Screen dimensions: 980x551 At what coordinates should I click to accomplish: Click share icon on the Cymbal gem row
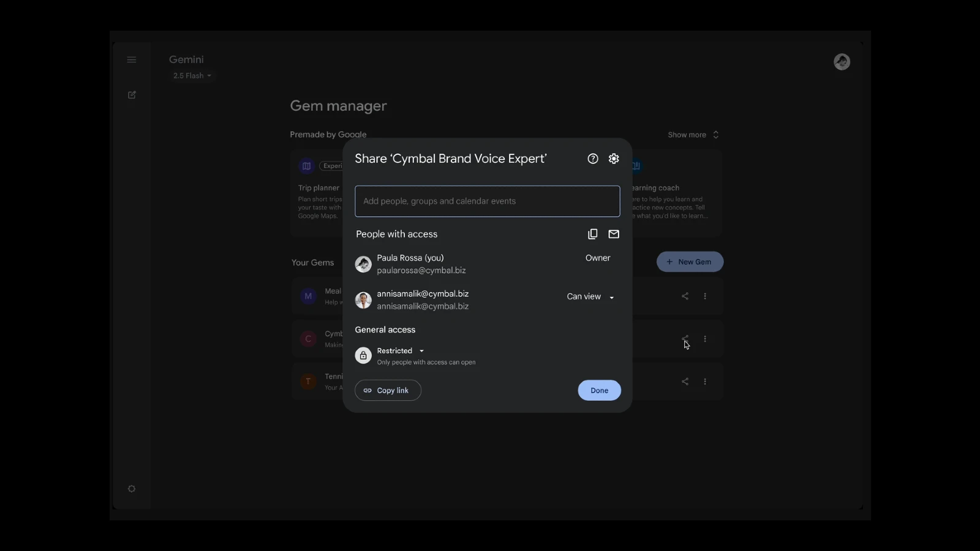click(x=685, y=339)
